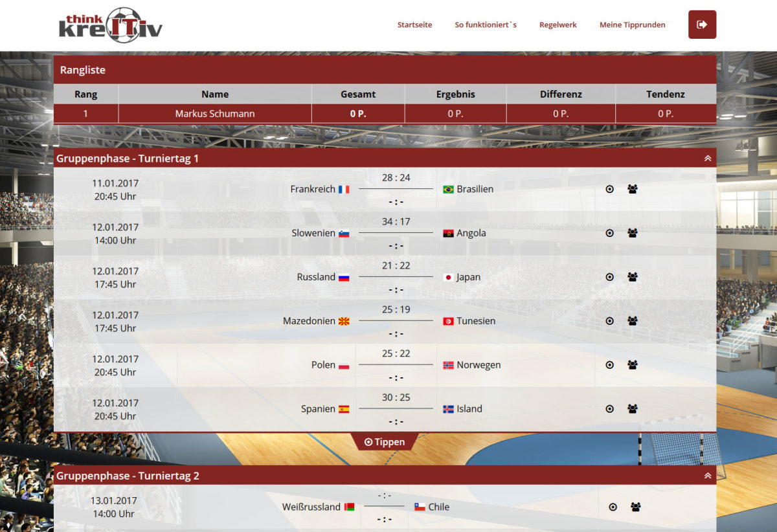The width and height of the screenshot is (777, 532).
Task: Click the Tippen button
Action: (x=385, y=442)
